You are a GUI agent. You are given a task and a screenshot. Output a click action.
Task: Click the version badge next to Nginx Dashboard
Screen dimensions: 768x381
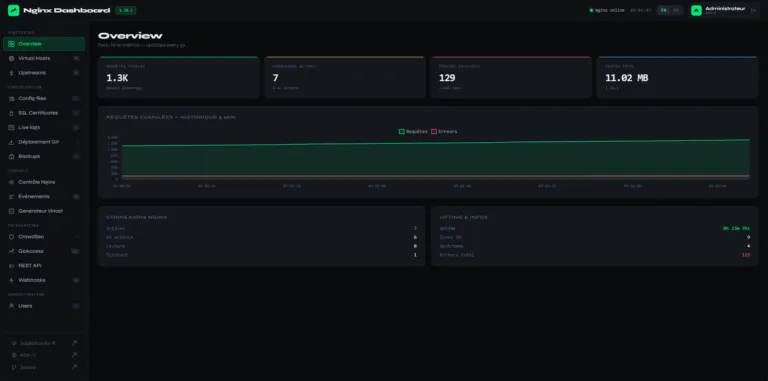126,10
